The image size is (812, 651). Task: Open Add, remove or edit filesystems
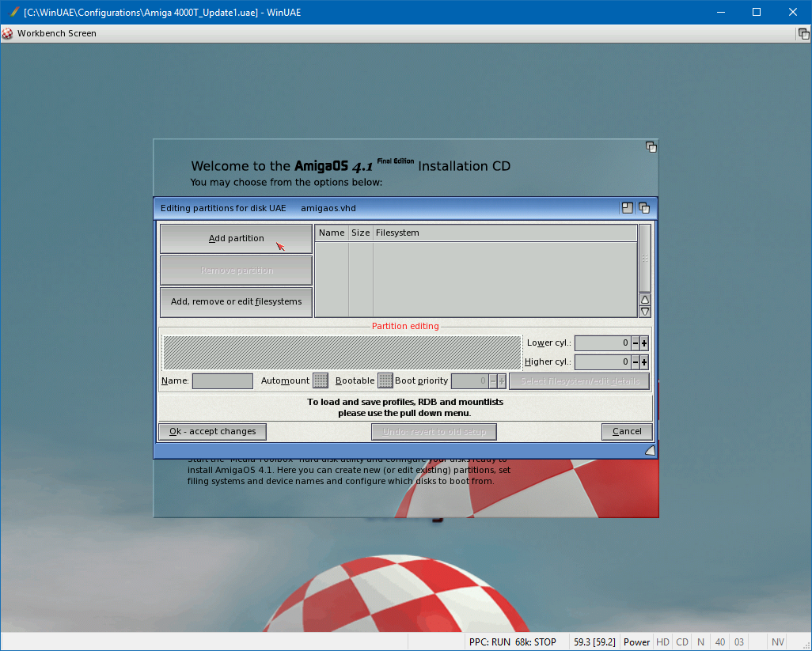coord(236,301)
